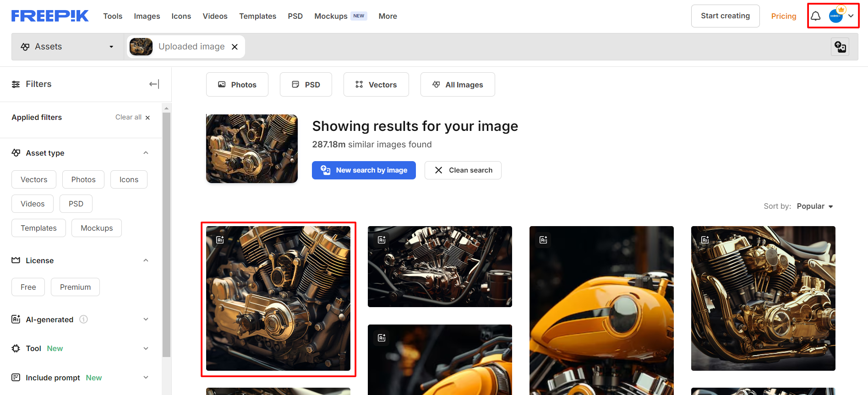Viewport: 868px width, 395px height.
Task: Toggle the Free license filter
Action: click(x=28, y=287)
